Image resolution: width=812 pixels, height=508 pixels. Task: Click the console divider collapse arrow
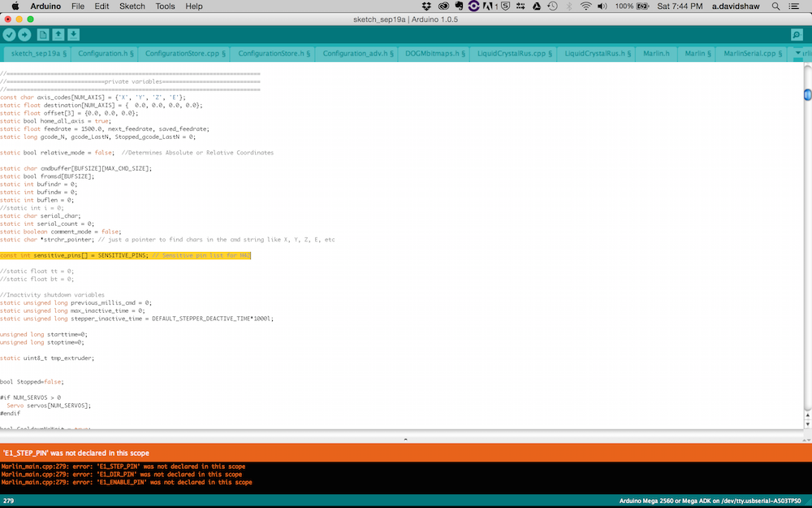point(405,439)
